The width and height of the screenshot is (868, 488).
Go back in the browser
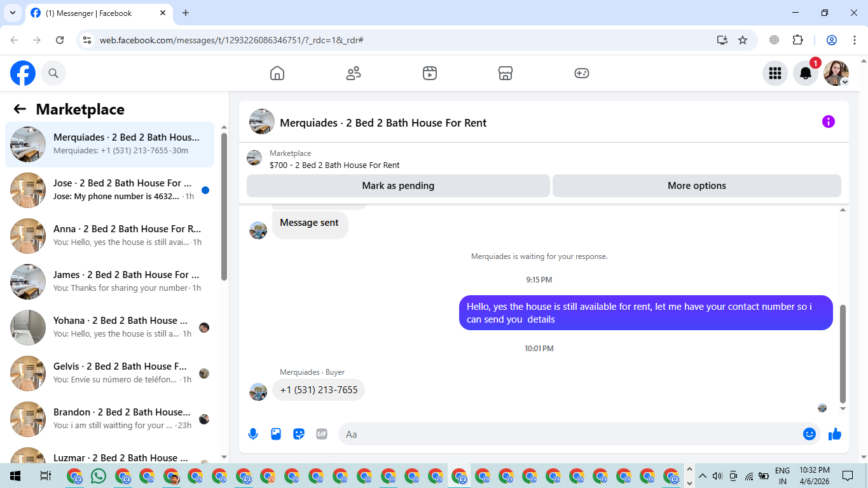click(x=14, y=40)
